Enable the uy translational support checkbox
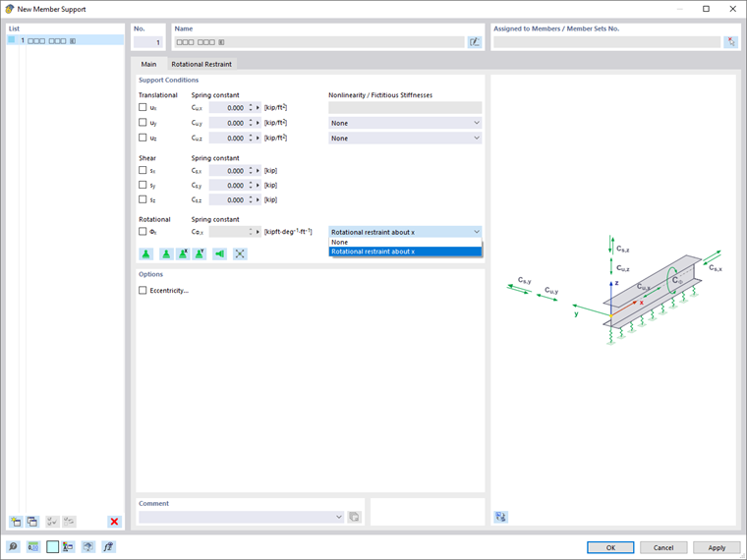 (x=143, y=123)
